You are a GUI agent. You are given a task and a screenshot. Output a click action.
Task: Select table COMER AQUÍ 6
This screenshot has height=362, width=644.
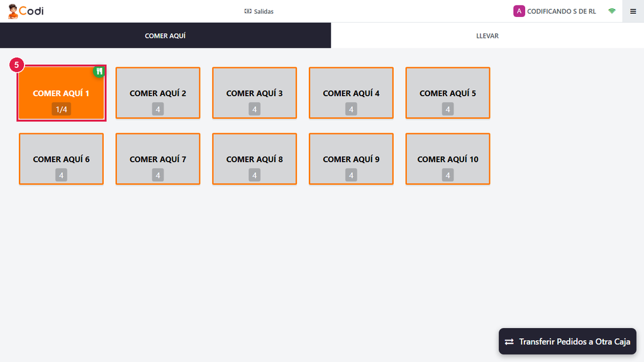click(61, 159)
